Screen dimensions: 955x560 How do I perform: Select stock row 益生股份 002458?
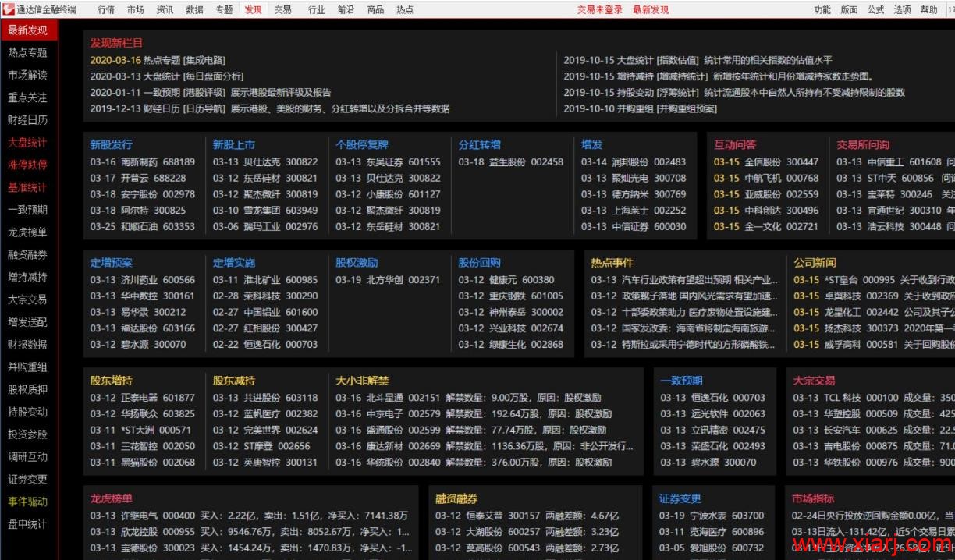[511, 162]
